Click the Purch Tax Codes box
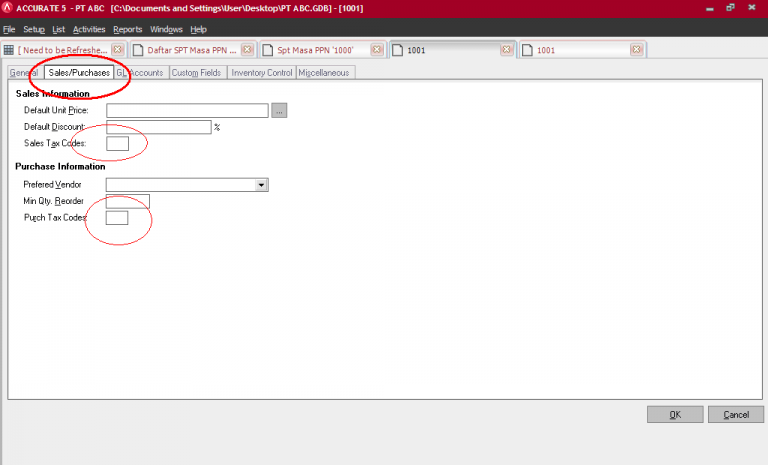This screenshot has height=465, width=768. [x=117, y=218]
